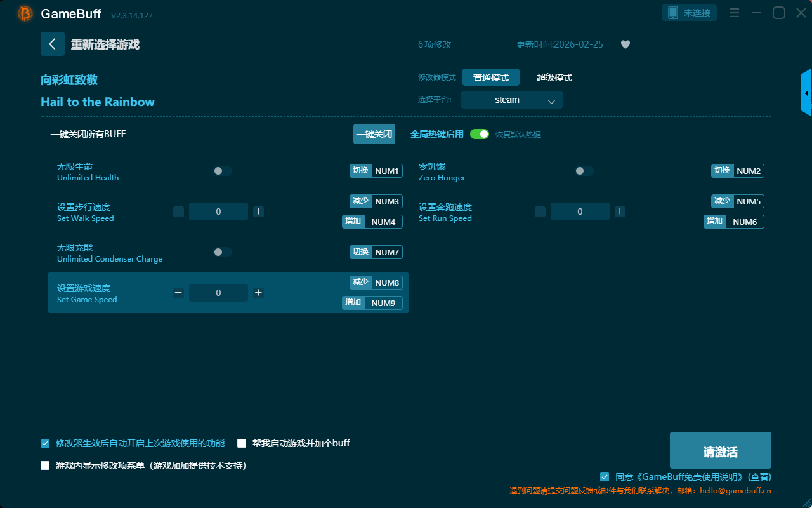Image resolution: width=812 pixels, height=508 pixels.
Task: Click 恢复默认热键 restore default hotkeys link
Action: (x=518, y=135)
